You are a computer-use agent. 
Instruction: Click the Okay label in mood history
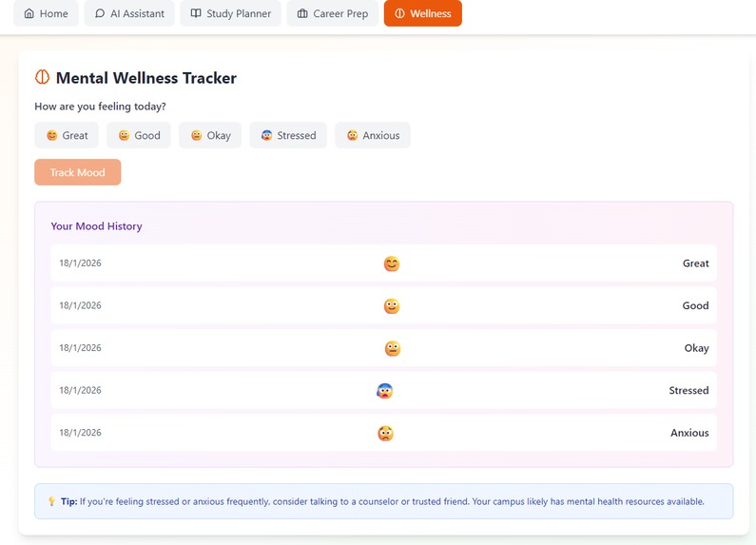697,348
